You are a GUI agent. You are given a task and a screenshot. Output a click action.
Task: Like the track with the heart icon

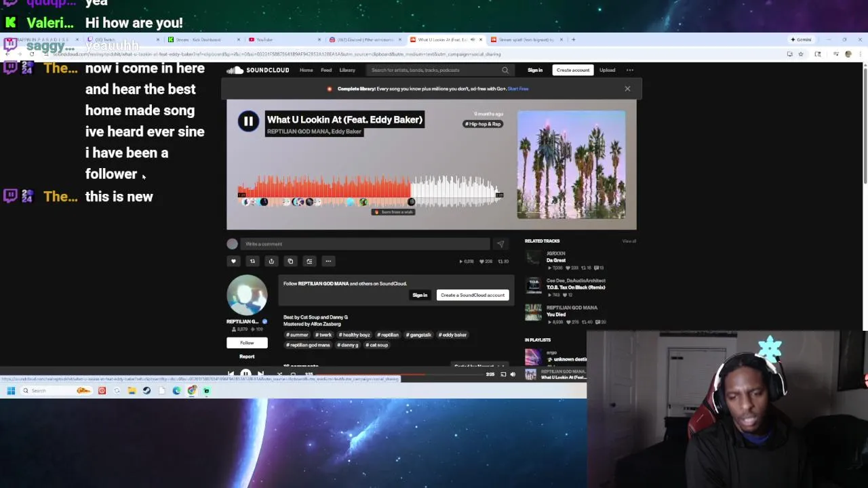[233, 261]
